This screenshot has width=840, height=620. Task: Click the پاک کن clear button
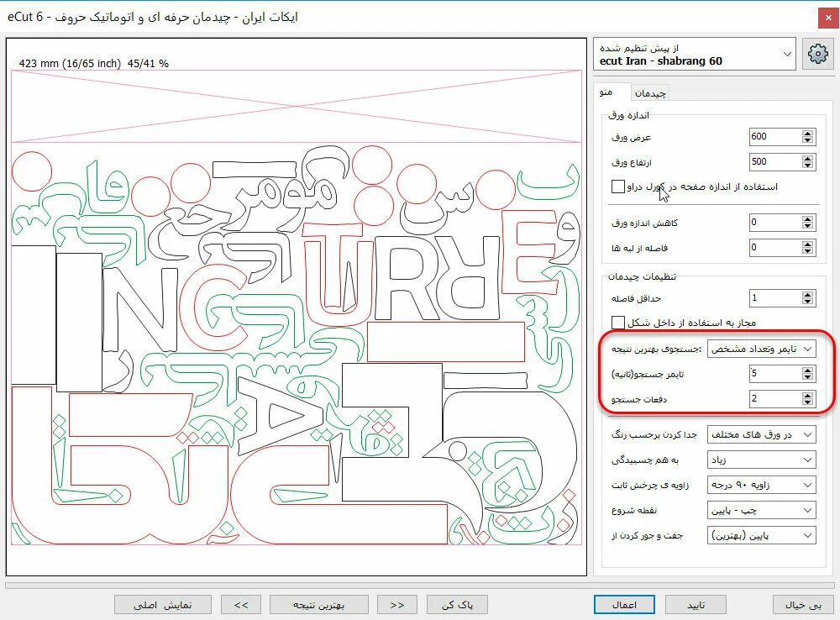tap(457, 605)
